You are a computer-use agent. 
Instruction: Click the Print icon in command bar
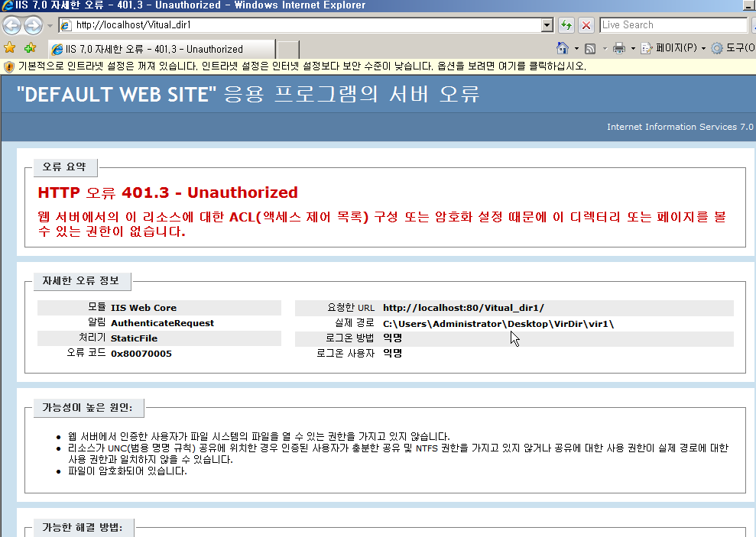(619, 48)
